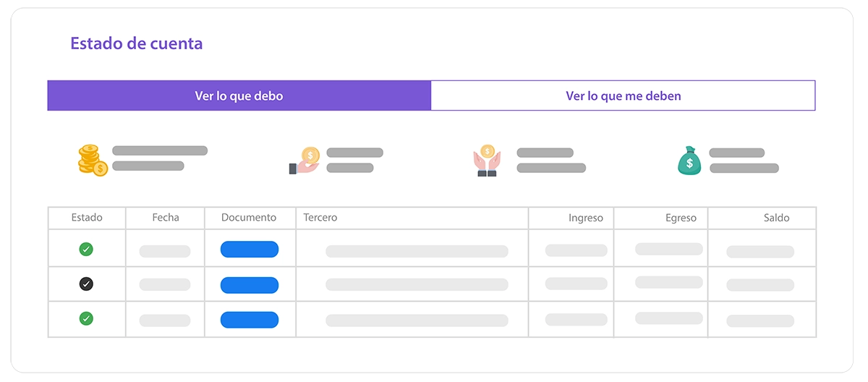Click the green money bag icon
This screenshot has width=868, height=382.
click(x=689, y=161)
